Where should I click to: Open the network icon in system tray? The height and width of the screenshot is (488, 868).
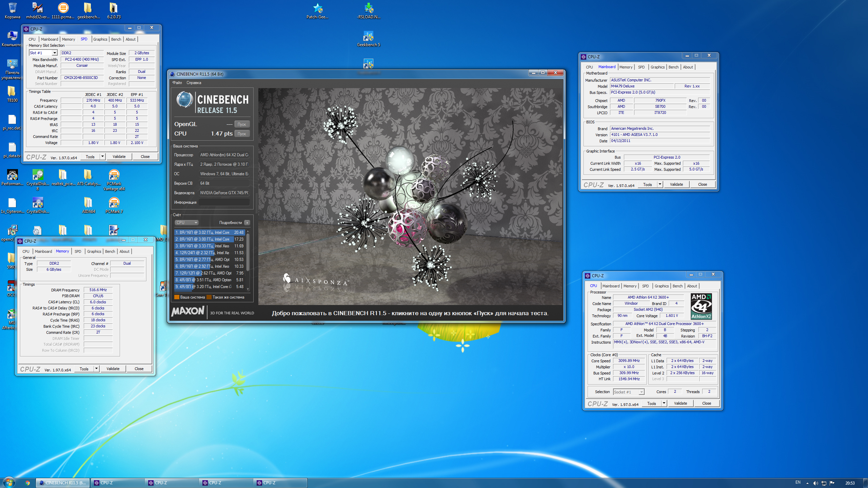coord(824,483)
